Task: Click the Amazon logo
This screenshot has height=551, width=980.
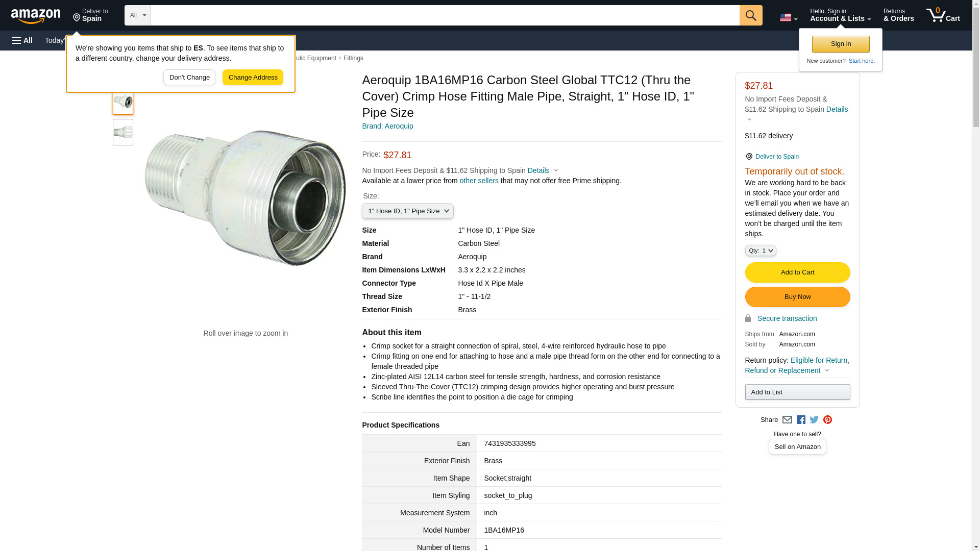Action: (36, 16)
